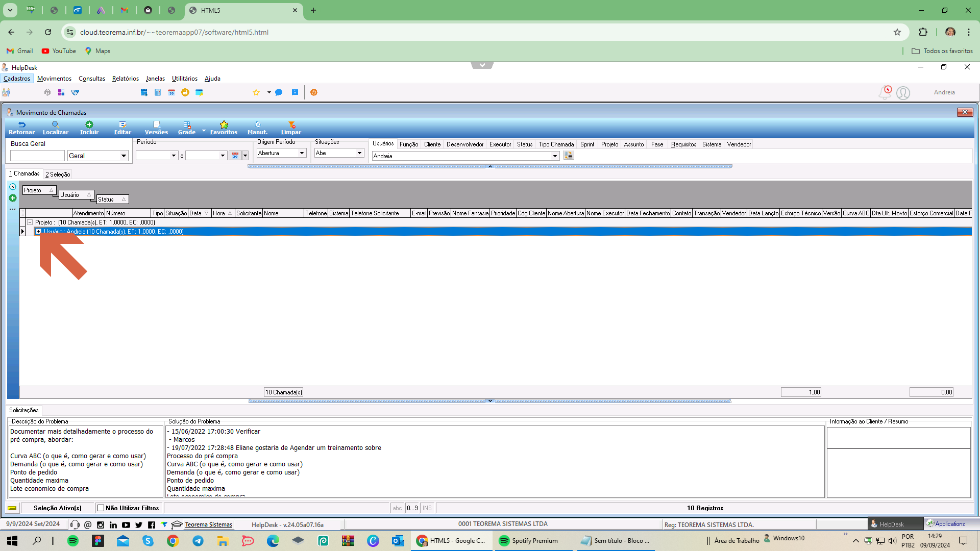The image size is (980, 551).
Task: Open the Cadastros menu
Action: point(17,79)
